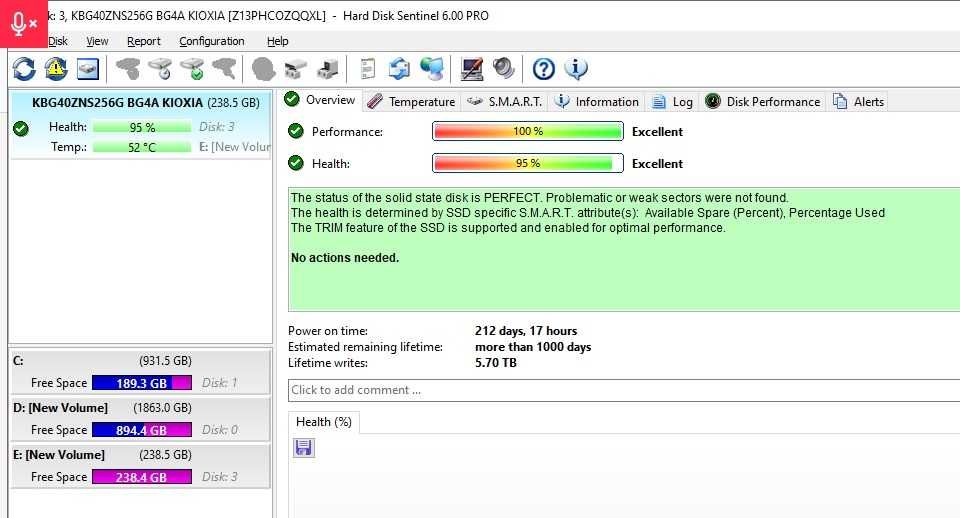The height and width of the screenshot is (518, 960).
Task: Click the overview Health 95 % bar
Action: pos(528,163)
